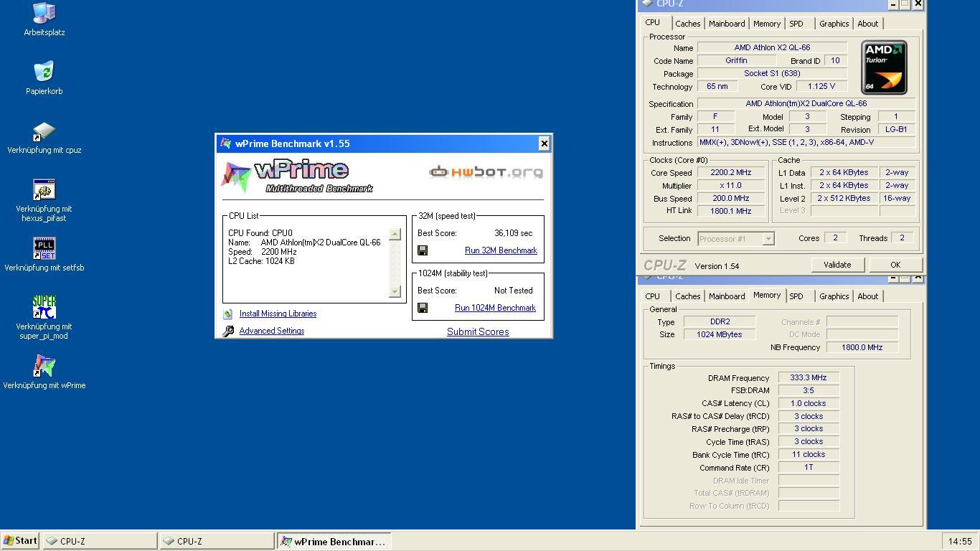Click the hwbot.org logo in wPrime

coord(486,172)
